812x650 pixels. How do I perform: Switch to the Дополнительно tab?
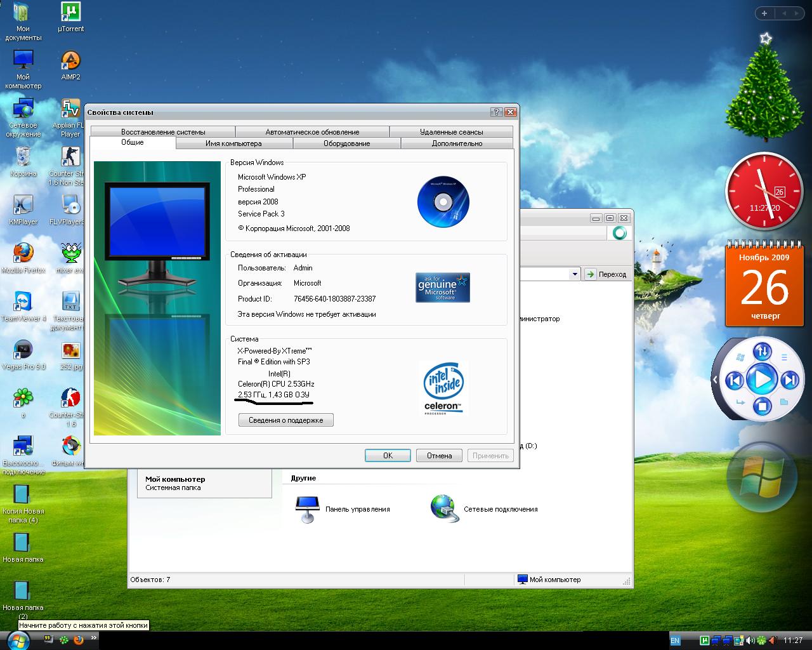pyautogui.click(x=457, y=143)
